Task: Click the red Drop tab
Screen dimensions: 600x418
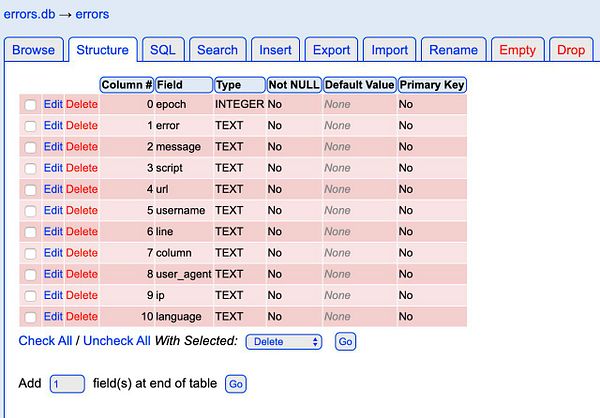Action: [x=571, y=50]
